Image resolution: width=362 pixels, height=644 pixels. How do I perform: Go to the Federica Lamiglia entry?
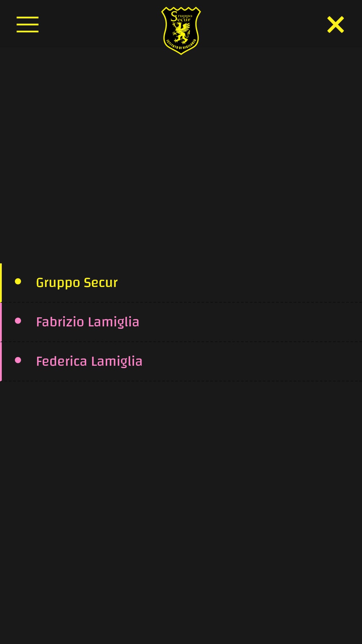click(181, 361)
